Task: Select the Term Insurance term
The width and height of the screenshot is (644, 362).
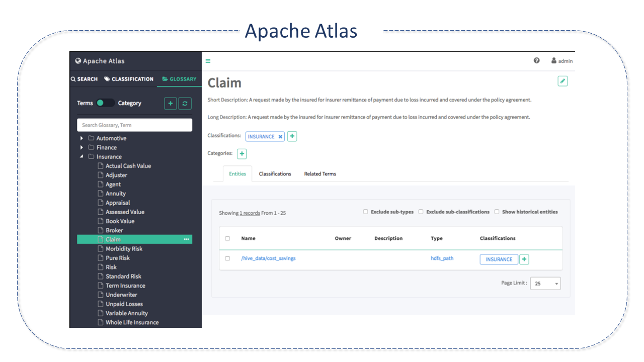Action: click(125, 286)
